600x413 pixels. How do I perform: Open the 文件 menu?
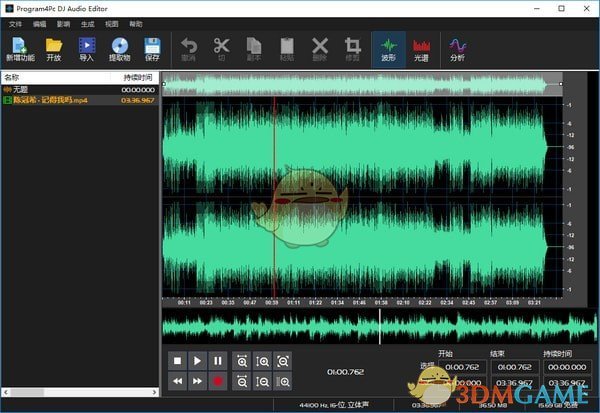point(15,22)
